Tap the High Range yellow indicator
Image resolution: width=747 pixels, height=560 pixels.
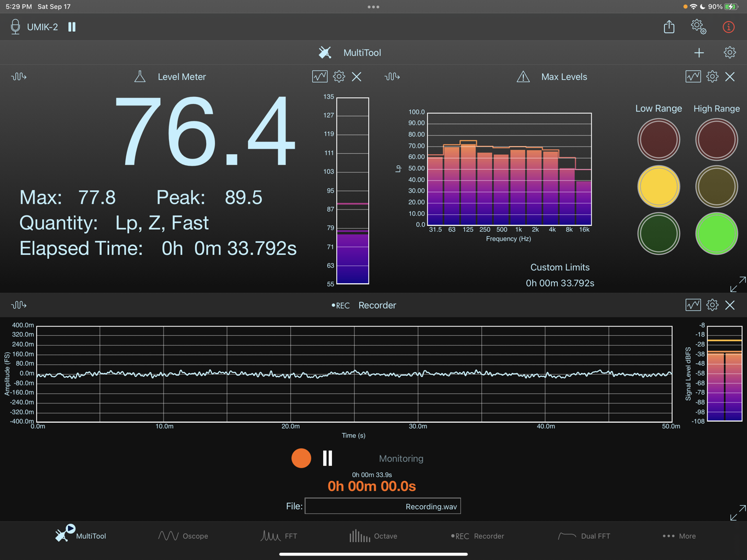(x=716, y=186)
